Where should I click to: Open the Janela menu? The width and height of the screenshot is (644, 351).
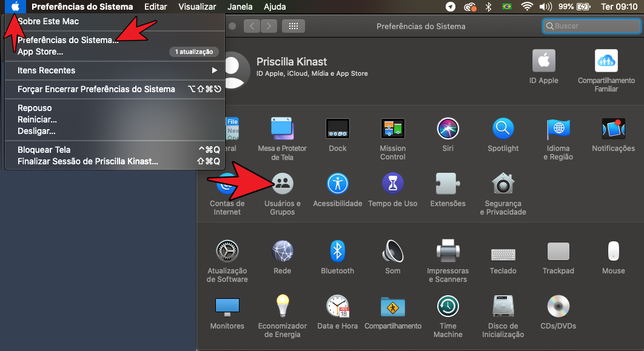point(240,7)
